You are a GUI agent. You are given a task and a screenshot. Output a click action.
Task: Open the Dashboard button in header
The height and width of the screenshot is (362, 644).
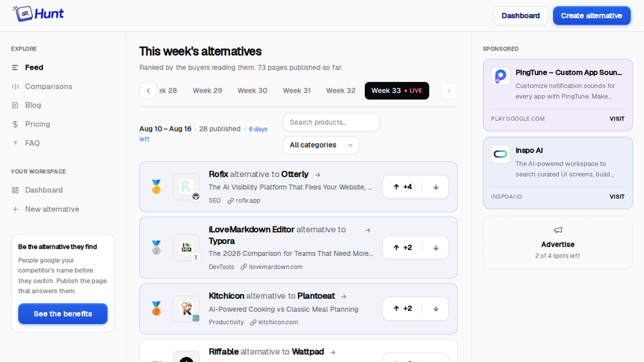pyautogui.click(x=521, y=15)
